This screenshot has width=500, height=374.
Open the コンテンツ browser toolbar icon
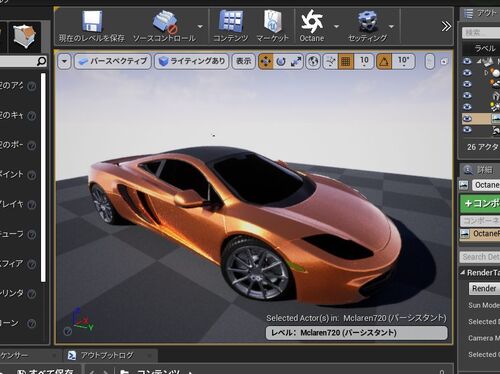pyautogui.click(x=231, y=21)
